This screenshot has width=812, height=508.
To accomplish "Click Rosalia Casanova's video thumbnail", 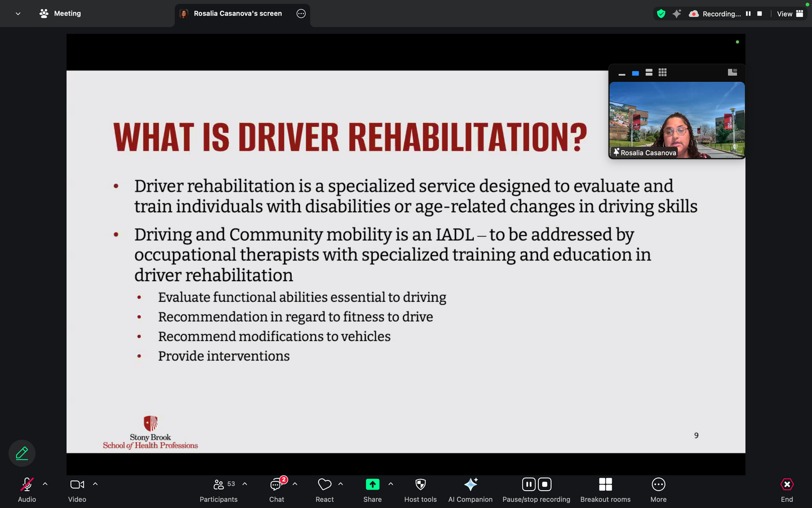I will (x=677, y=120).
